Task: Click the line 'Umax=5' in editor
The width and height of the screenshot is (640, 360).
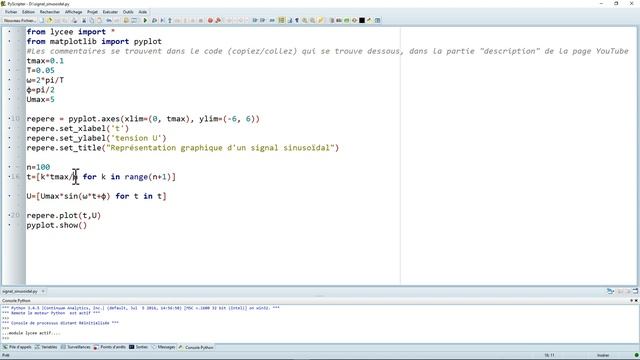Action: pos(40,100)
